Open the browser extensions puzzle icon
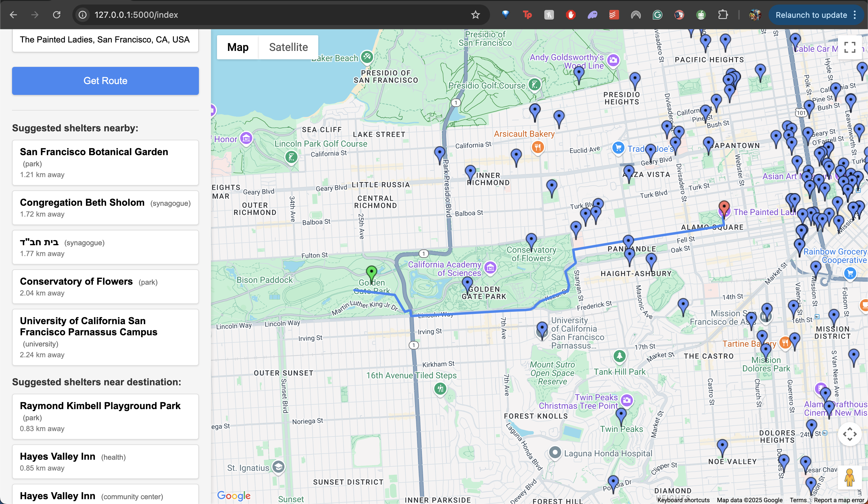Viewport: 868px width, 504px height. (x=723, y=15)
